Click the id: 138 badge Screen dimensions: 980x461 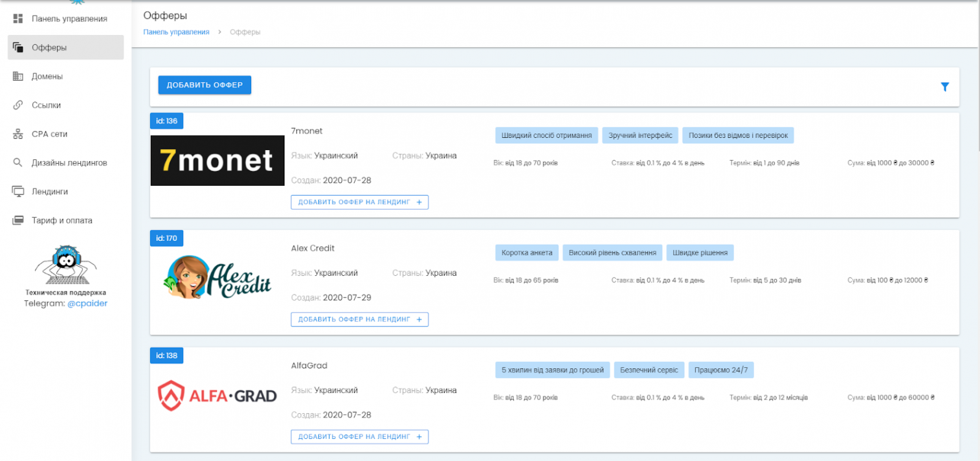click(166, 355)
